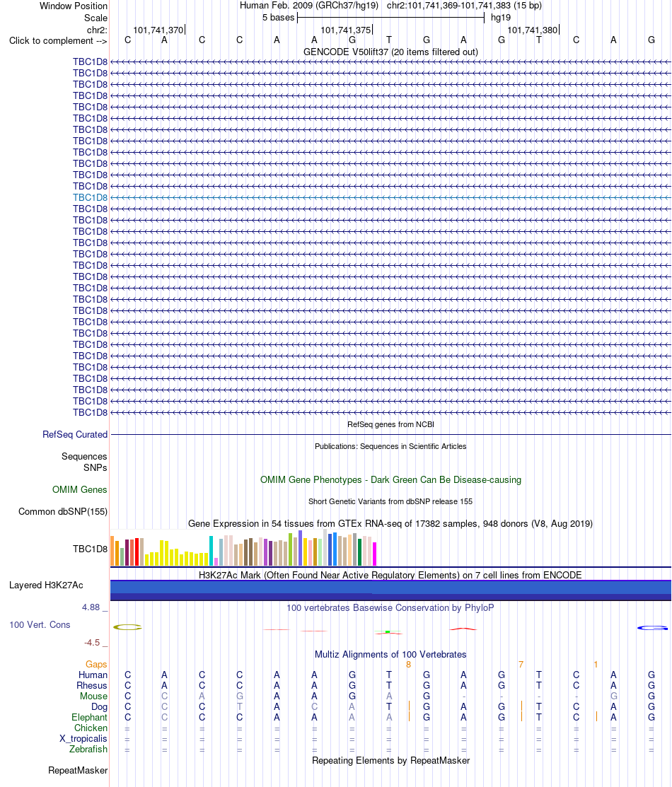Viewport: 672px width, 787px height.
Task: Click the orange gap count 7
Action: click(x=521, y=665)
